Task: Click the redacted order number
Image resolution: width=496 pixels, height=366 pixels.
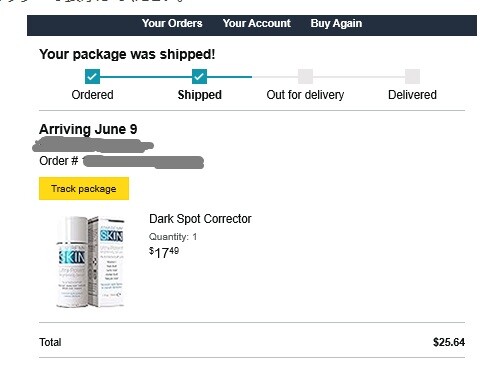Action: [x=143, y=162]
